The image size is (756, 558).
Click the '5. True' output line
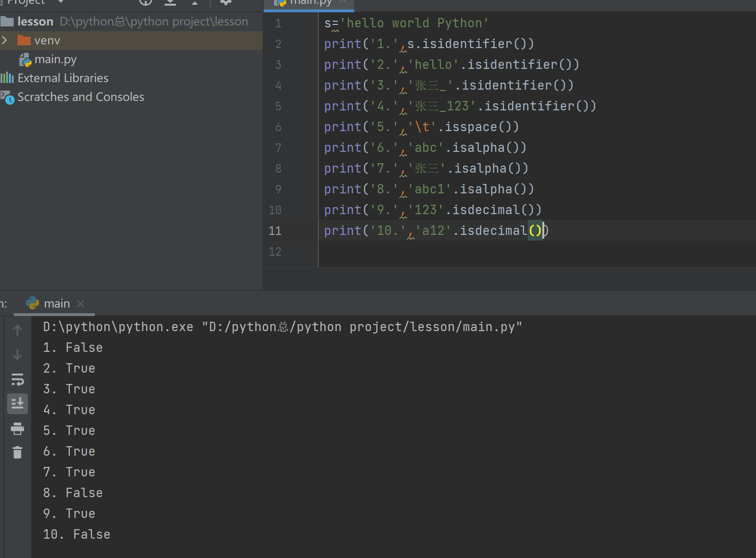coord(69,431)
